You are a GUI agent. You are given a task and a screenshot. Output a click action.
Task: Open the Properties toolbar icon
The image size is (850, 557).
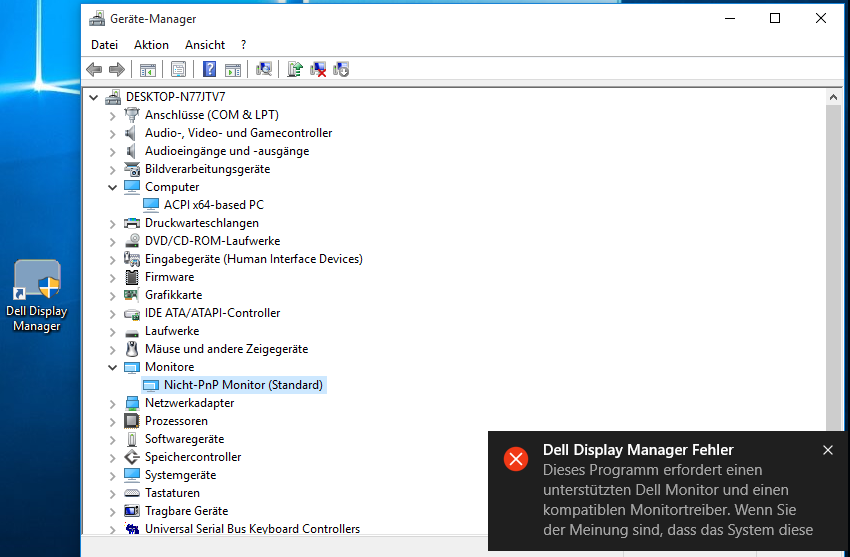pos(178,69)
